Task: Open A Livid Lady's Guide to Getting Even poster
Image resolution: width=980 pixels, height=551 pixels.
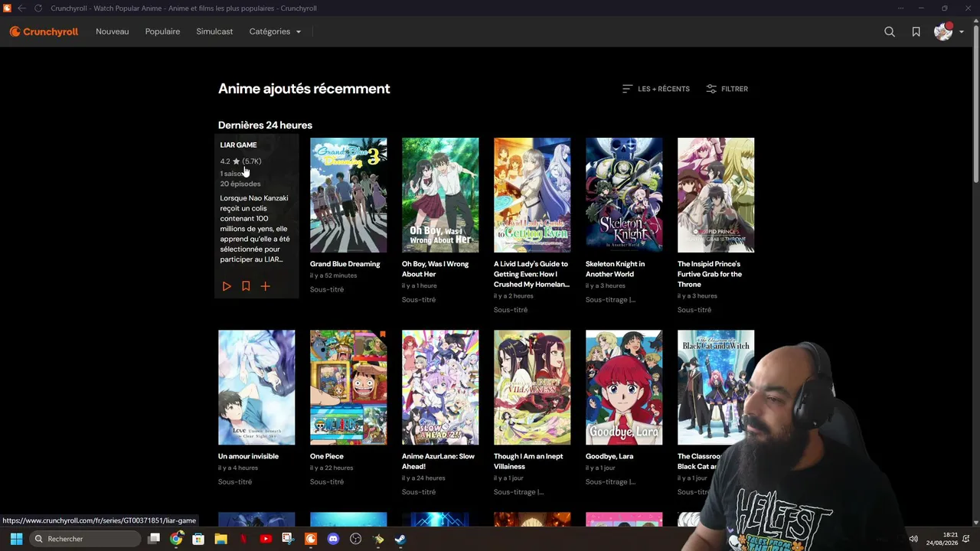Action: (532, 195)
